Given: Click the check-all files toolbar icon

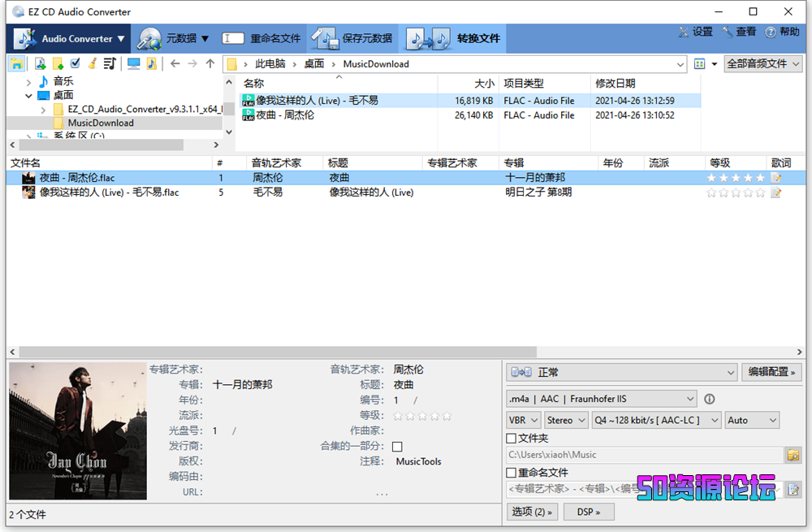Looking at the screenshot, I should (76, 63).
